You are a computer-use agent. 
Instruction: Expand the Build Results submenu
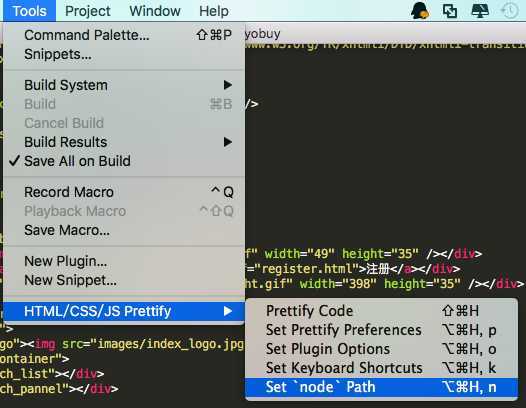[x=124, y=142]
